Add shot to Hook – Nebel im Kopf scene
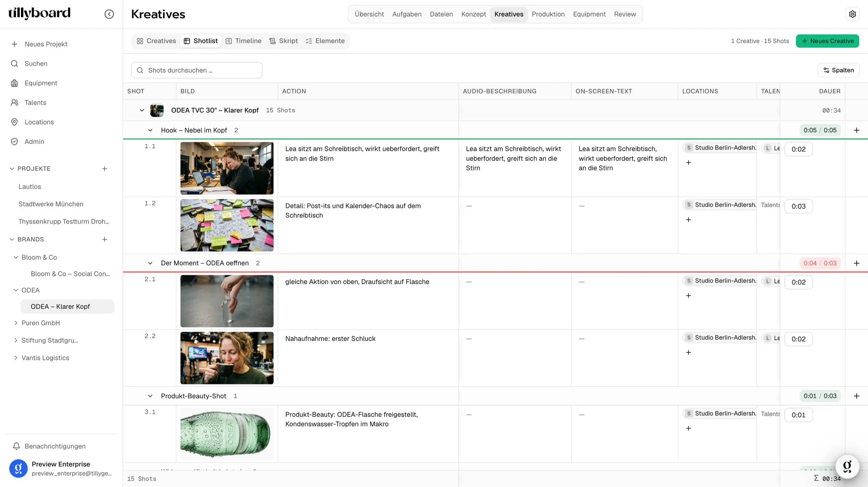The width and height of the screenshot is (868, 487). [856, 130]
